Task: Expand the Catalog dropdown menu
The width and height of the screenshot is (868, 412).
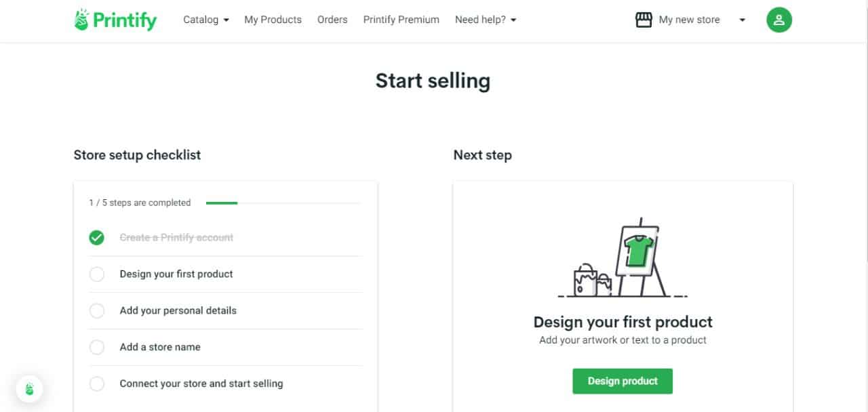Action: click(206, 20)
